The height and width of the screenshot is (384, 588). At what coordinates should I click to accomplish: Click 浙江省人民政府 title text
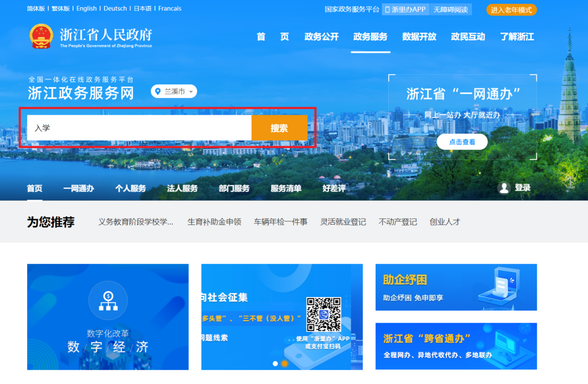point(106,34)
